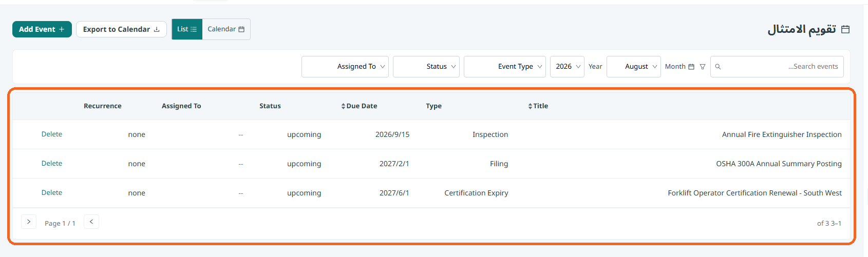Delete Forklift Operator Certification Renewal event

point(52,193)
